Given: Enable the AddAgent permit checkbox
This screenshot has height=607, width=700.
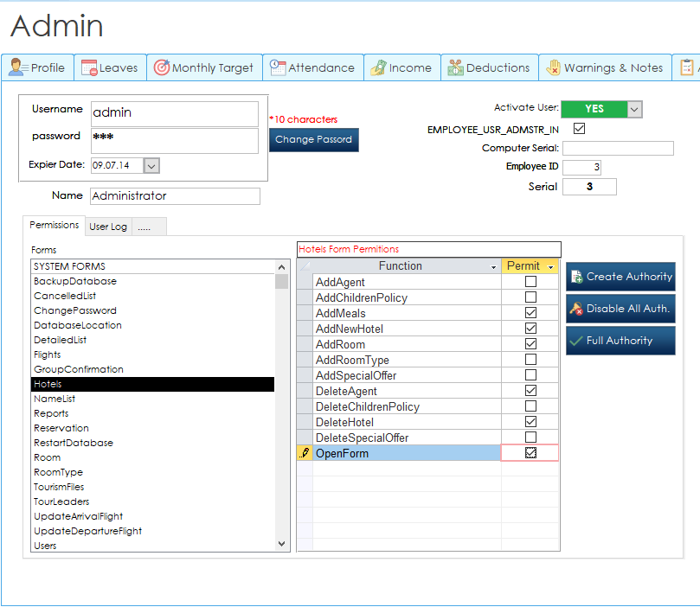Looking at the screenshot, I should tap(530, 281).
